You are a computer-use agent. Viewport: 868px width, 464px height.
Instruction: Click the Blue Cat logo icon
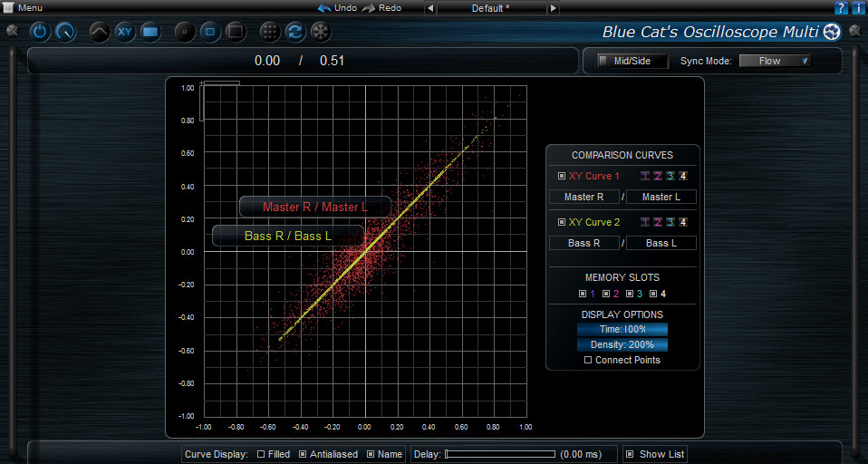pyautogui.click(x=832, y=32)
